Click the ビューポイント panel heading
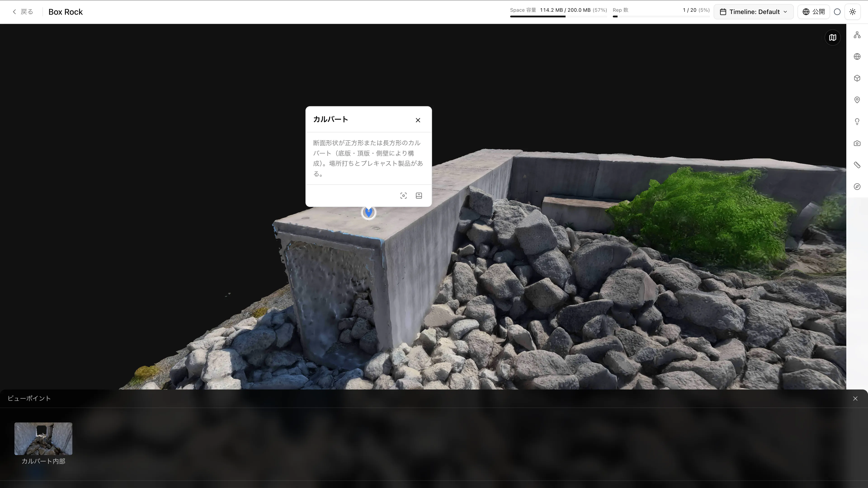 coord(29,398)
